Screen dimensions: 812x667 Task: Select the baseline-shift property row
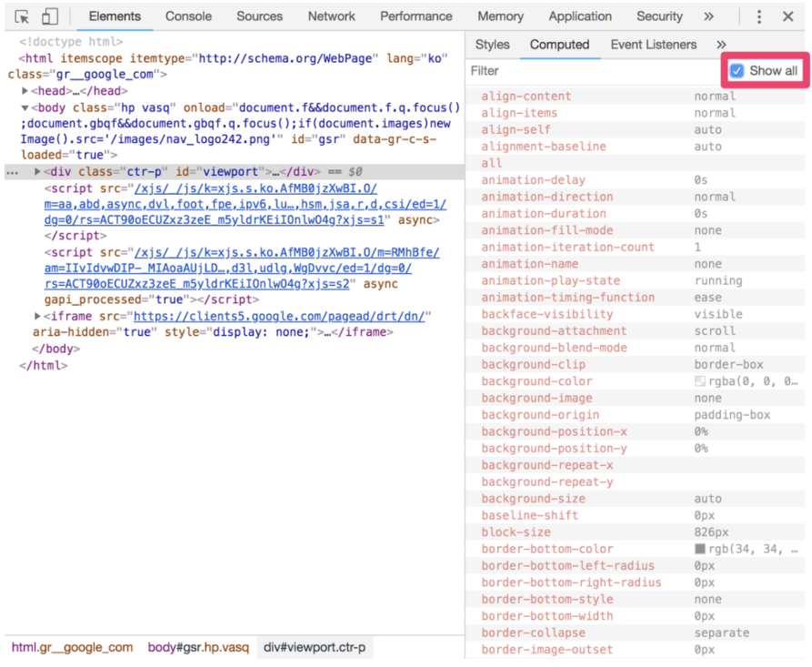pos(635,516)
